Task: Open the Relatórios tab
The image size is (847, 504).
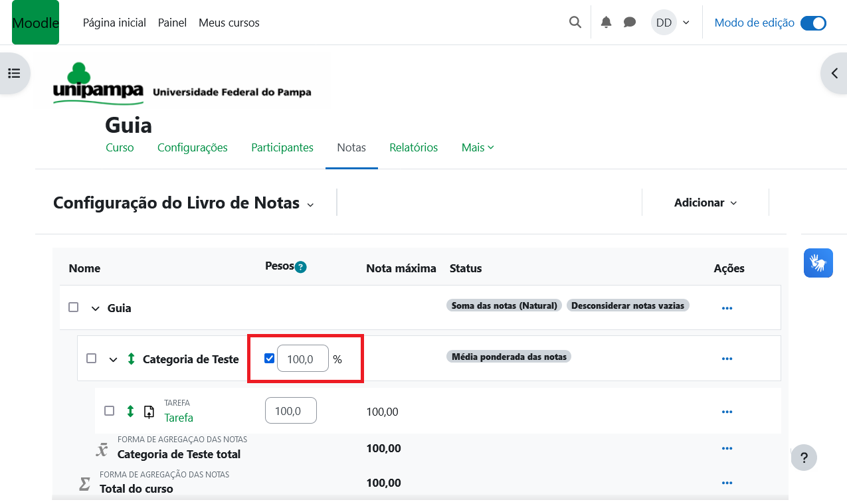Action: point(413,147)
